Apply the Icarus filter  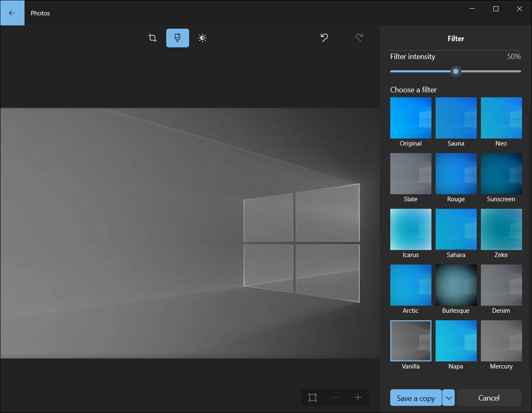[x=411, y=229]
